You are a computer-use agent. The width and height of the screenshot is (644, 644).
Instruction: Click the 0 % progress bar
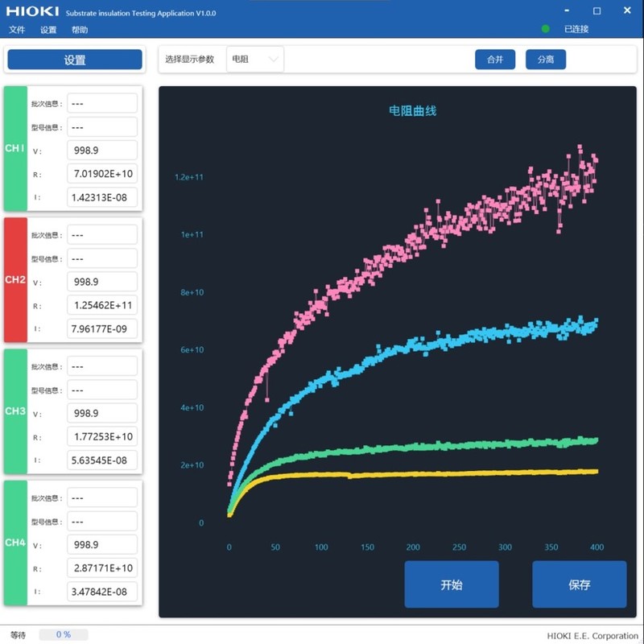pos(64,634)
